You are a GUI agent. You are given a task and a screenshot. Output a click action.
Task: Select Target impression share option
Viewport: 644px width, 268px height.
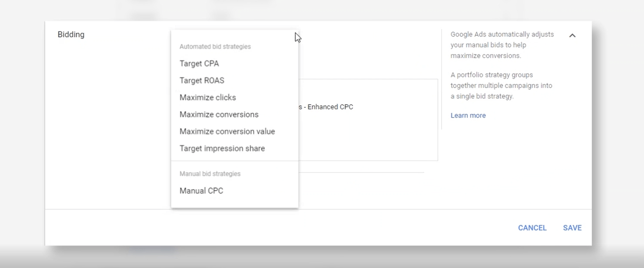point(222,148)
